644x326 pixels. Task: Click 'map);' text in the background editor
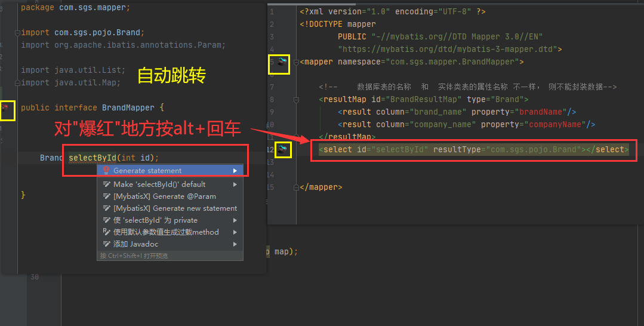point(286,251)
